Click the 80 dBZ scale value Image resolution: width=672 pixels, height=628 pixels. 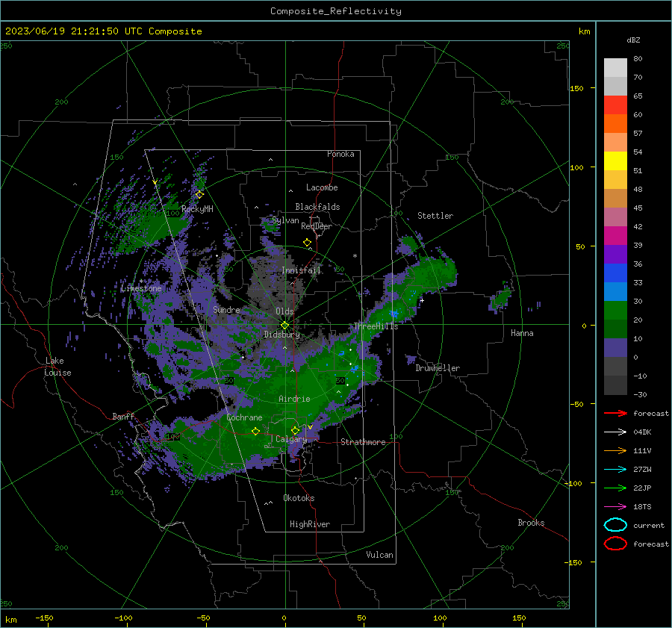[638, 58]
